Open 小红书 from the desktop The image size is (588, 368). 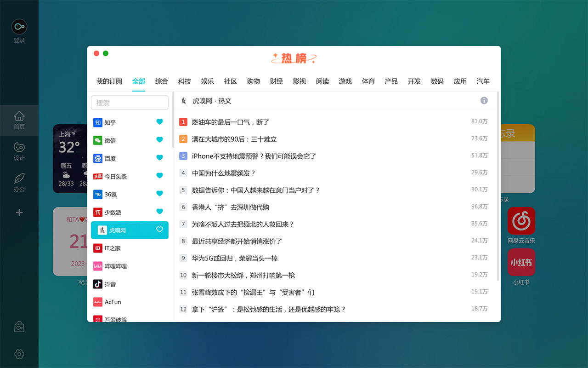point(521,262)
